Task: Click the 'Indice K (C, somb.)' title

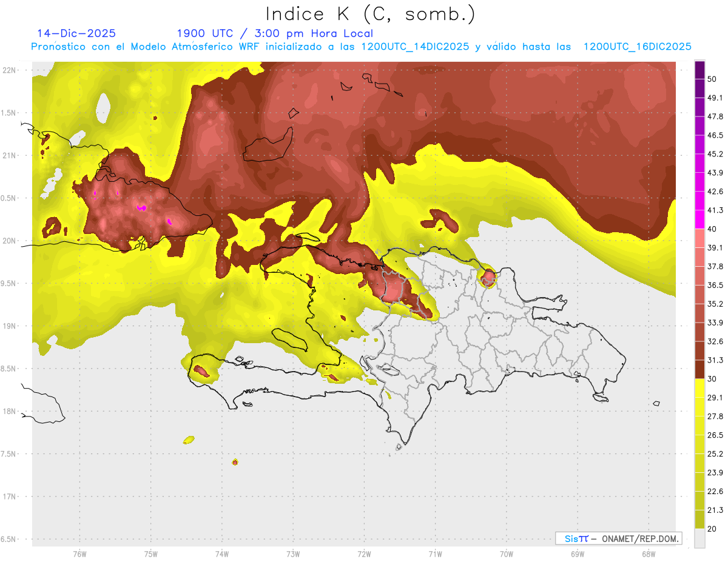Action: coord(370,14)
